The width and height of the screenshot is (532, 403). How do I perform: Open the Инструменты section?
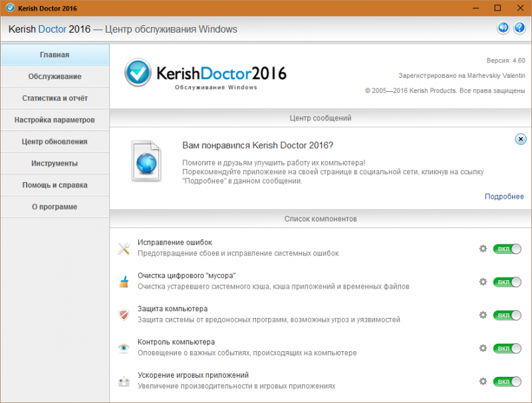click(55, 163)
